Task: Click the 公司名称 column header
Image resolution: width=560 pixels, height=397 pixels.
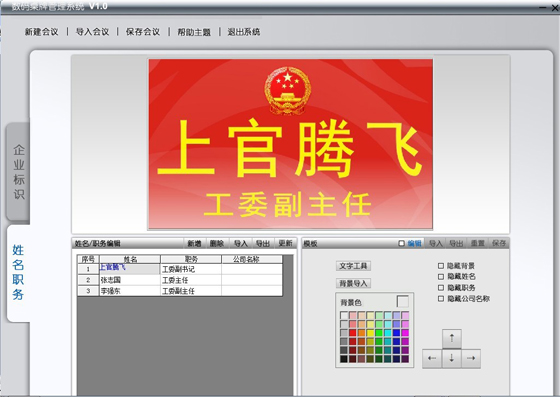Action: click(x=252, y=259)
